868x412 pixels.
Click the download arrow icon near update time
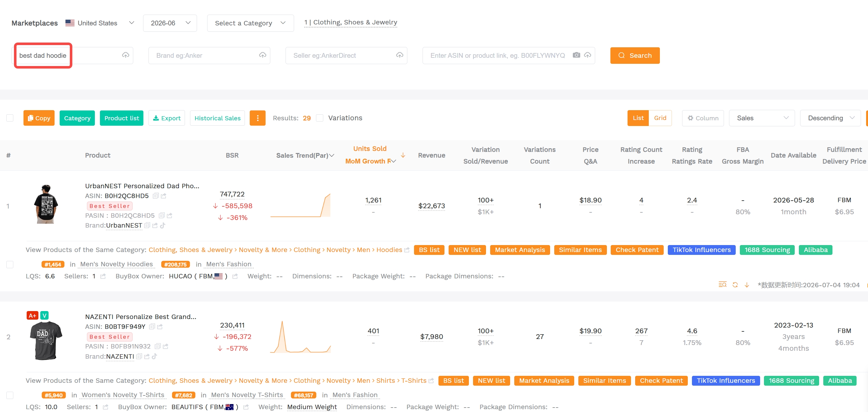click(x=747, y=285)
